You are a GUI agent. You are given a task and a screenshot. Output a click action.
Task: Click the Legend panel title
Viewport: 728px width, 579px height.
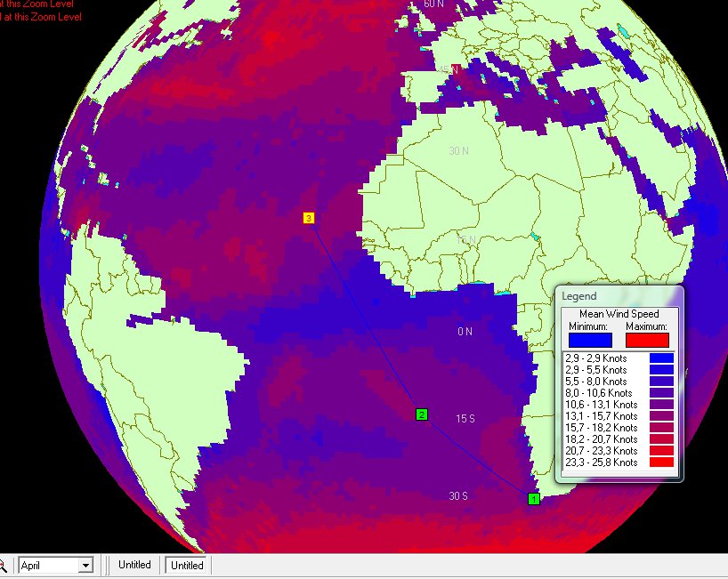(x=579, y=296)
